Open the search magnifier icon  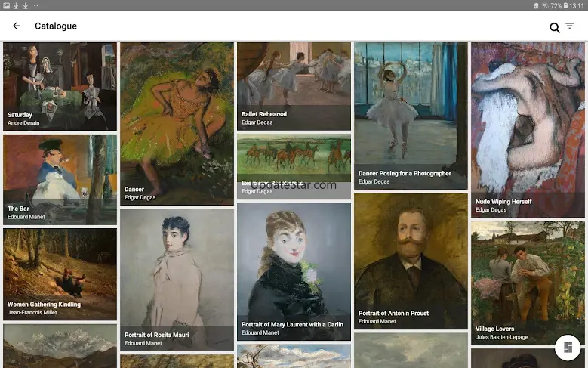pyautogui.click(x=554, y=27)
